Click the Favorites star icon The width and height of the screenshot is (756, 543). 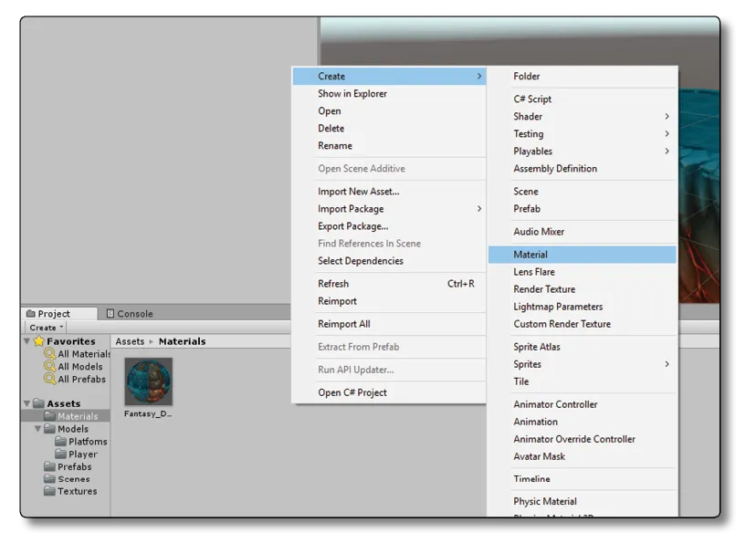tap(39, 341)
